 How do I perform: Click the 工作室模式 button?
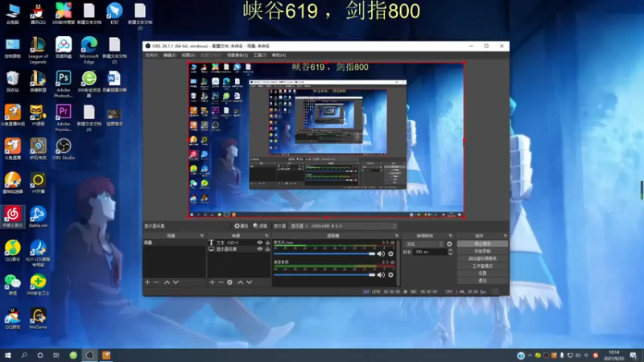(x=482, y=266)
